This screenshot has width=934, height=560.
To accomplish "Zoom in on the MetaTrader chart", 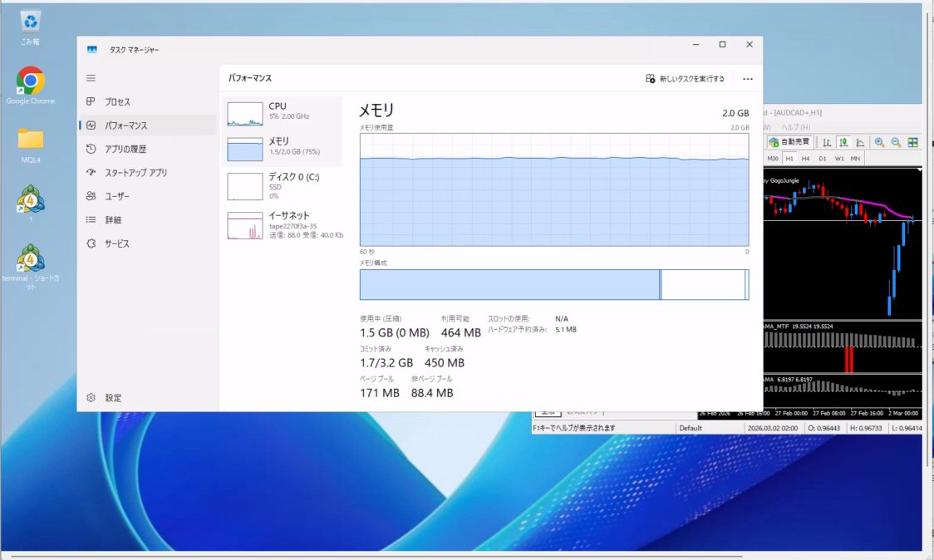I will (879, 142).
